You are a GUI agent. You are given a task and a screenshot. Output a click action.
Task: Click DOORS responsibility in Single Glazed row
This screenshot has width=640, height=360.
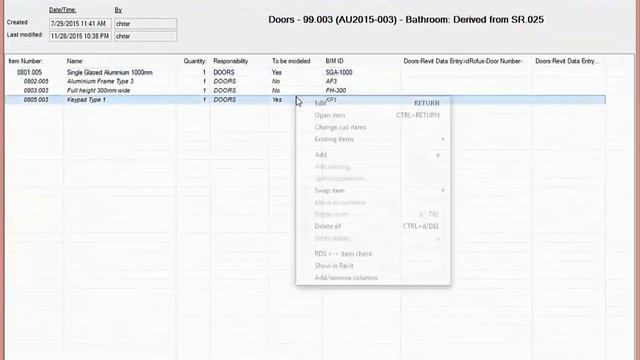coord(224,73)
